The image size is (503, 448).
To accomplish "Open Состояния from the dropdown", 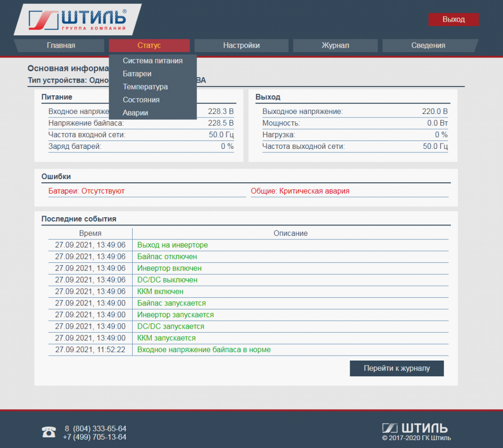I will pyautogui.click(x=141, y=100).
